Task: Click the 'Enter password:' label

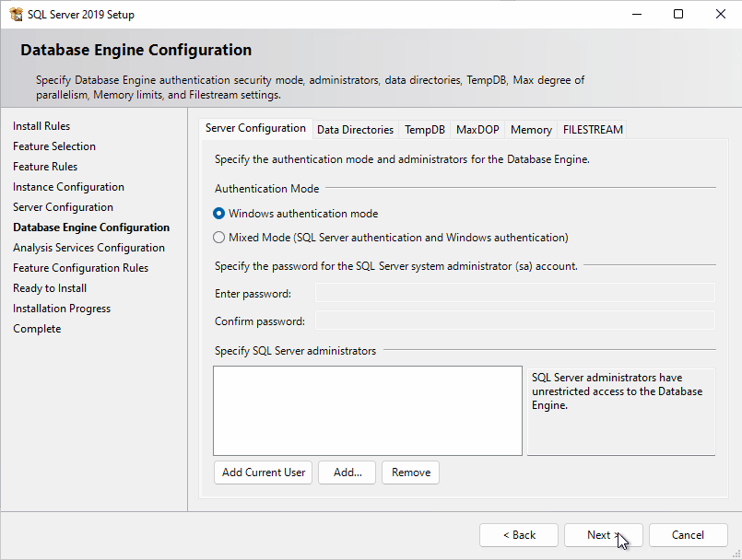Action: click(253, 294)
